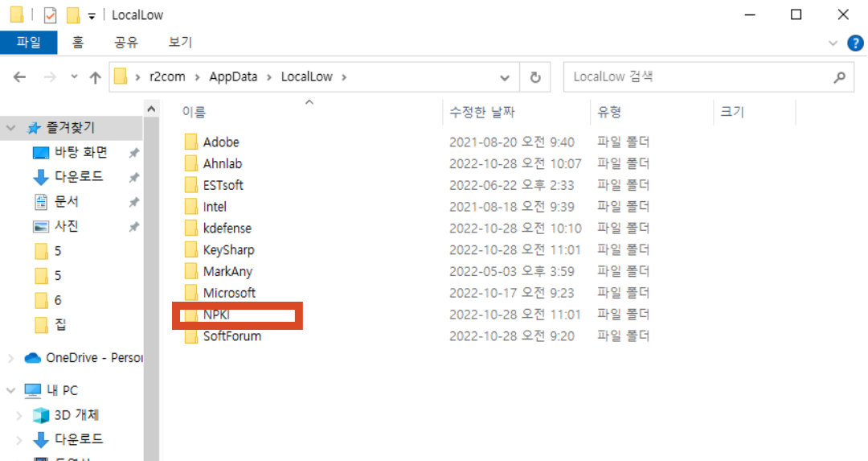Image resolution: width=868 pixels, height=461 pixels.
Task: Open the 6 folder in sidebar
Action: [58, 300]
